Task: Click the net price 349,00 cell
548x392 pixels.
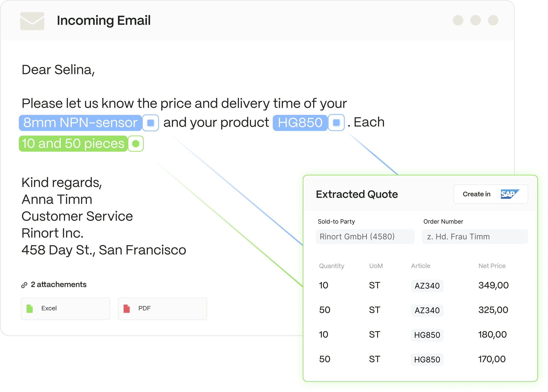Action: tap(493, 285)
